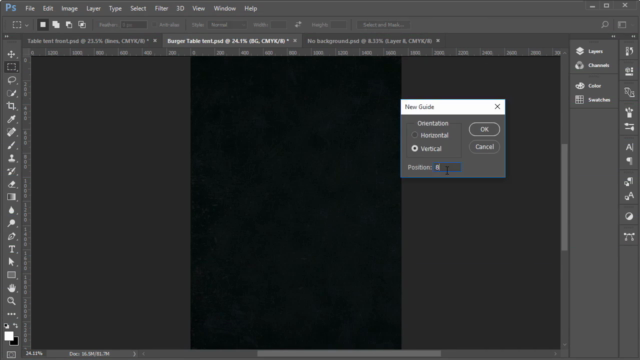Open the View menu

coord(198,8)
